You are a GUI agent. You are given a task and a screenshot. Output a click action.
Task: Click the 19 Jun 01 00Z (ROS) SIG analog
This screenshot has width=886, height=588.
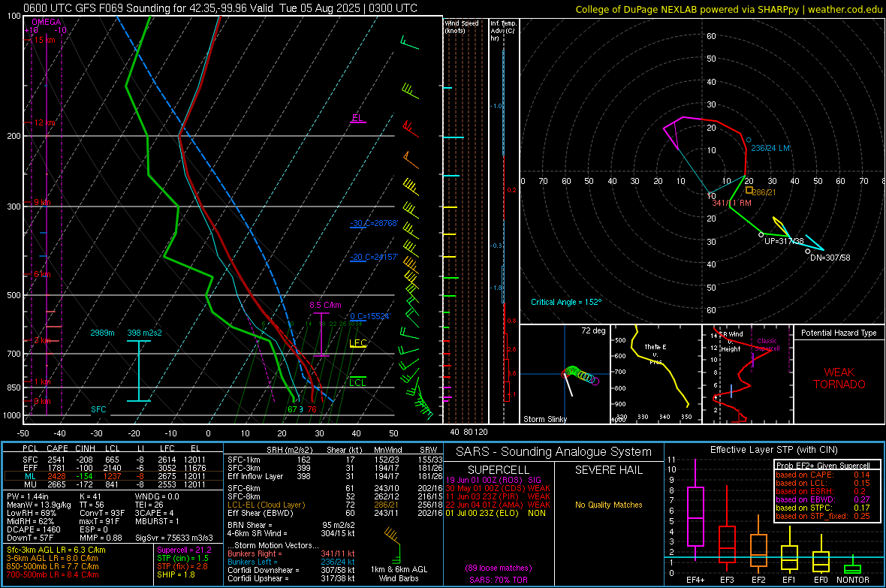(493, 480)
